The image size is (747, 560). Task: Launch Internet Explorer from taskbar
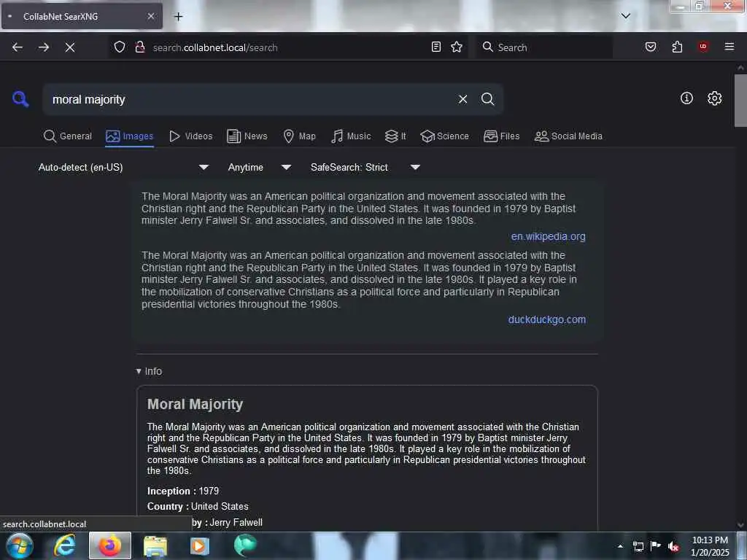pyautogui.click(x=65, y=545)
